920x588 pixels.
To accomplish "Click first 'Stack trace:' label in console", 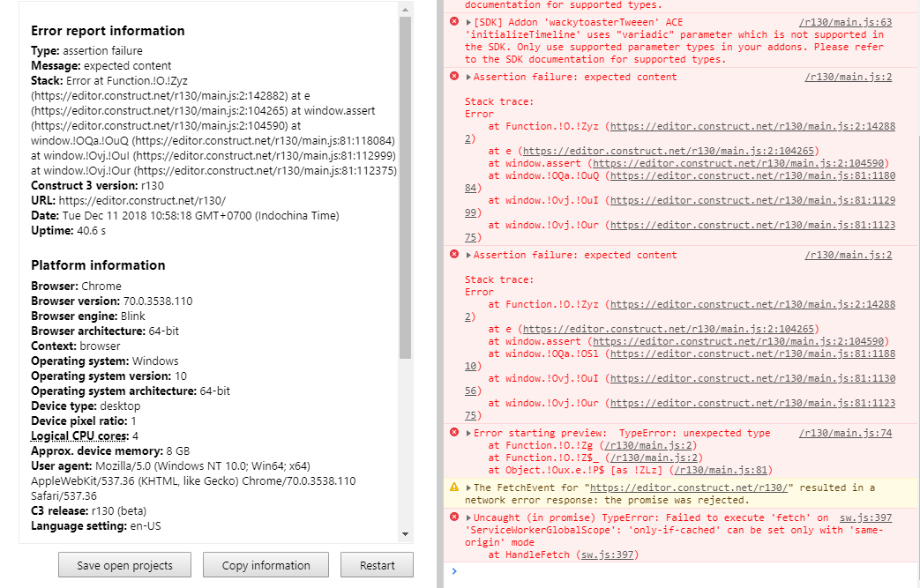I will pyautogui.click(x=499, y=102).
